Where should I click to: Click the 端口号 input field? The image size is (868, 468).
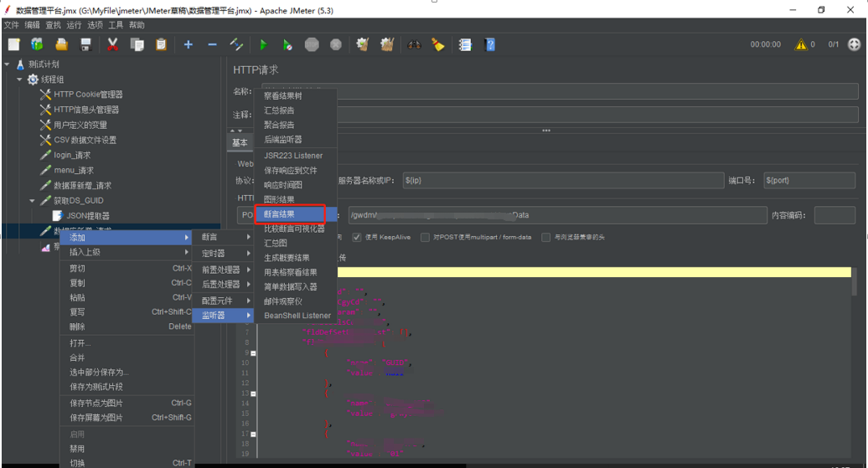809,180
